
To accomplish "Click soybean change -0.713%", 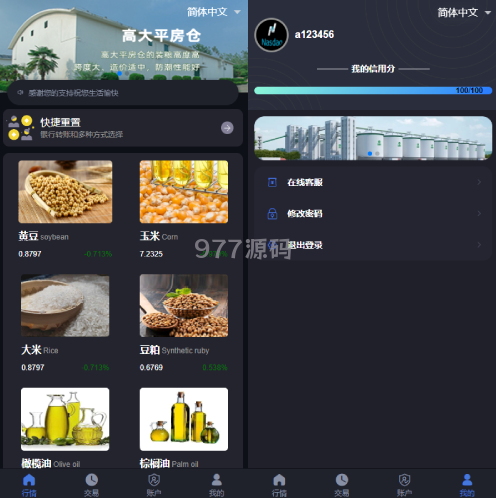I will (98, 254).
